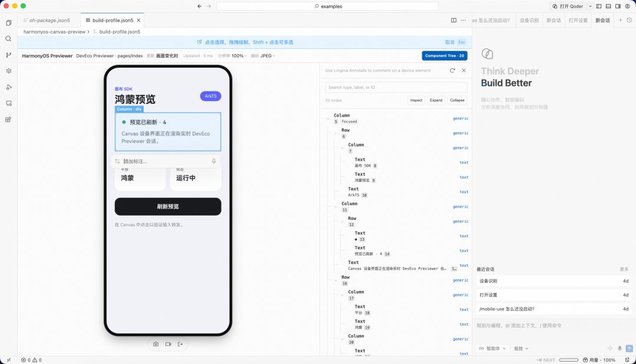Viewport: 636px width, 364px height.
Task: Open chat history clock icon
Action: click(x=629, y=20)
